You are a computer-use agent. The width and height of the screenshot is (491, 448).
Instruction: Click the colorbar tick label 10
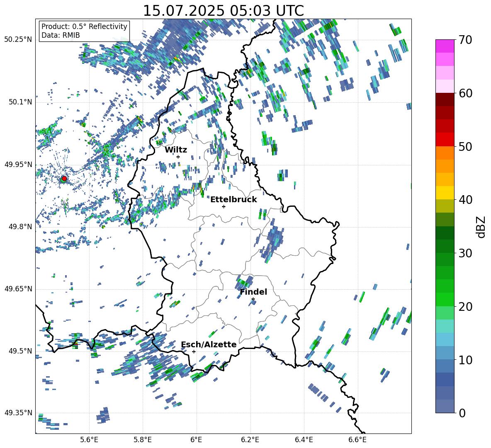pyautogui.click(x=465, y=360)
